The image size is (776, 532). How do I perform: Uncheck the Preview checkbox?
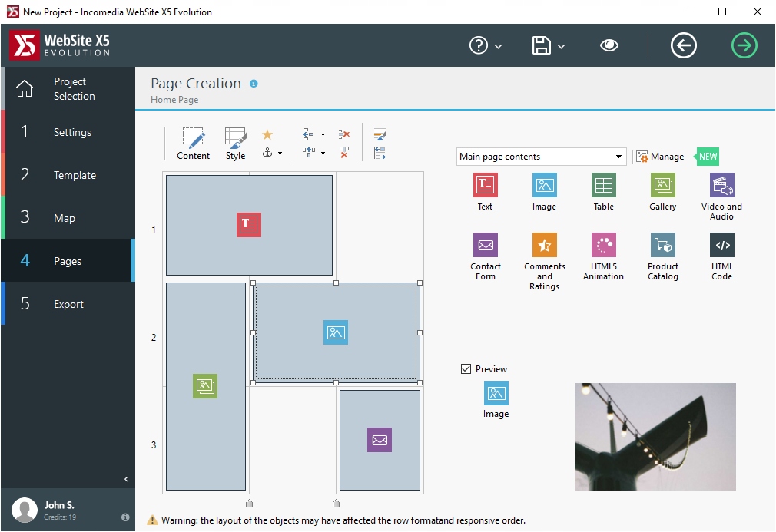(x=466, y=369)
